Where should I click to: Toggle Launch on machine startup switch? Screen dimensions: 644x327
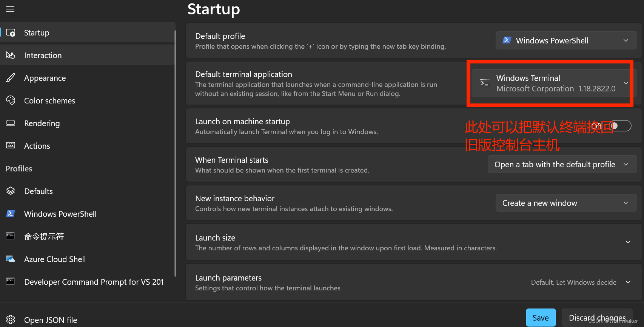(621, 126)
